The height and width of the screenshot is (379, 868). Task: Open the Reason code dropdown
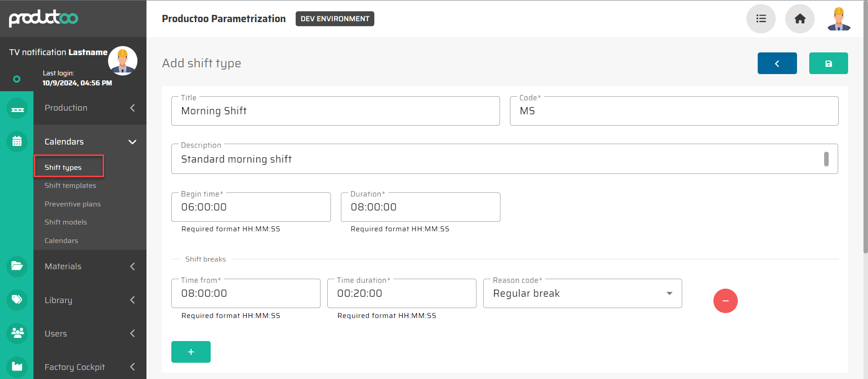click(582, 294)
